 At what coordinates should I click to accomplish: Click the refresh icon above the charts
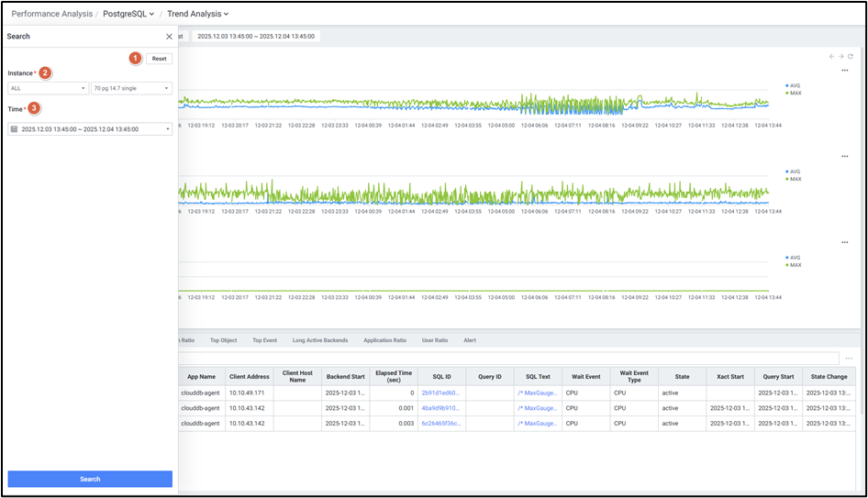851,57
